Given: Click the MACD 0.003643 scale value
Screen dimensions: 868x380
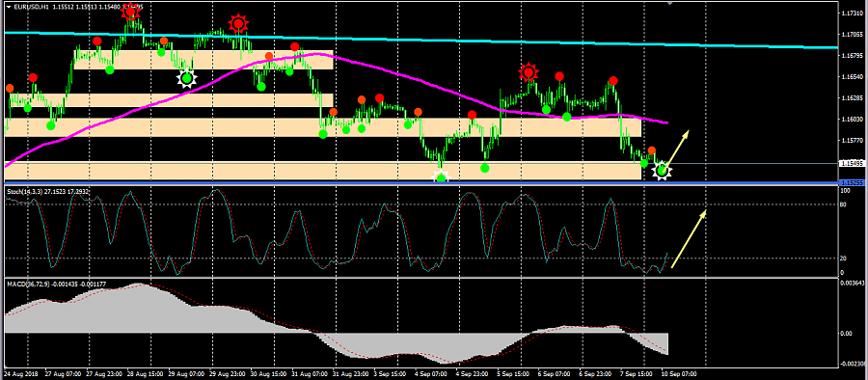Looking at the screenshot, I should coord(853,284).
